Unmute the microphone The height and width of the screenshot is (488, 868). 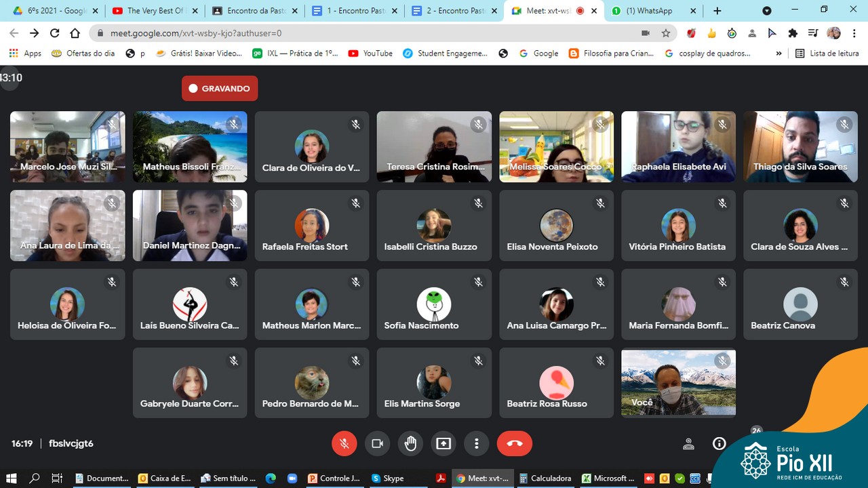click(x=344, y=443)
